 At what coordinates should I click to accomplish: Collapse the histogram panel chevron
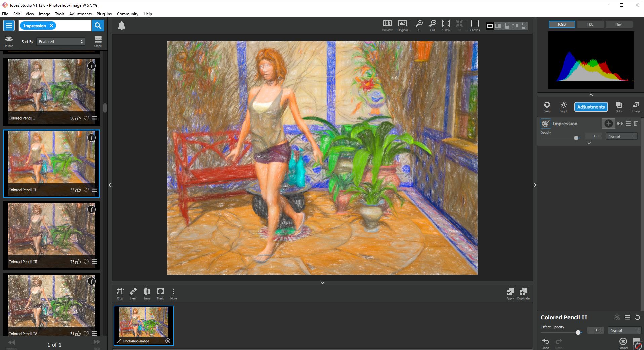coord(591,95)
